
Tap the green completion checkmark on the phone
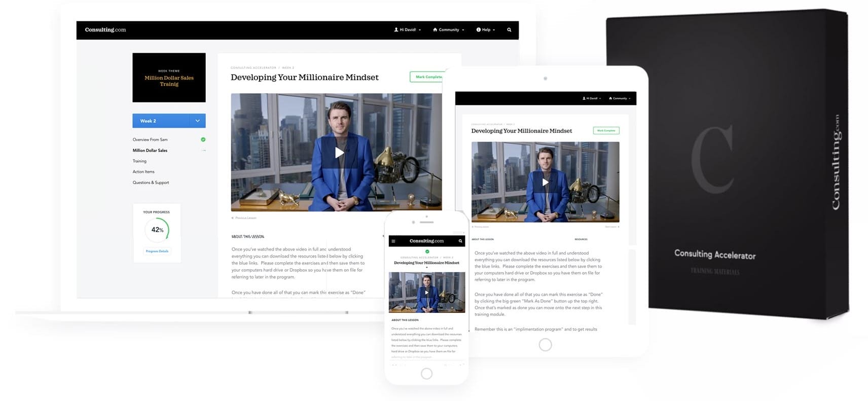[427, 251]
